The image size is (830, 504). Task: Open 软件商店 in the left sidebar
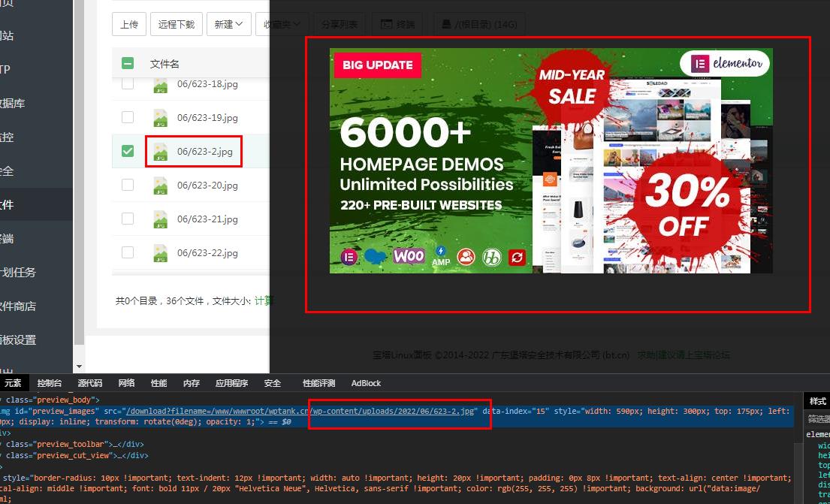click(17, 306)
